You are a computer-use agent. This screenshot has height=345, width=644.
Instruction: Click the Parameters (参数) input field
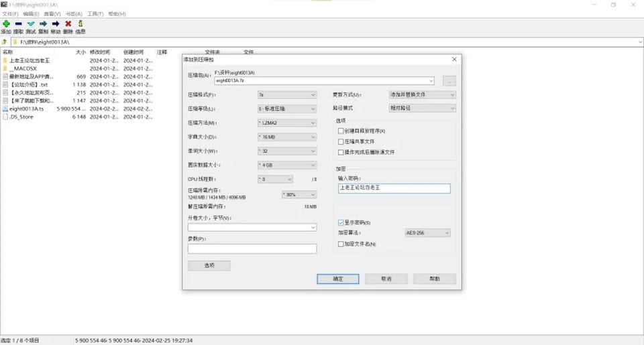coord(252,249)
